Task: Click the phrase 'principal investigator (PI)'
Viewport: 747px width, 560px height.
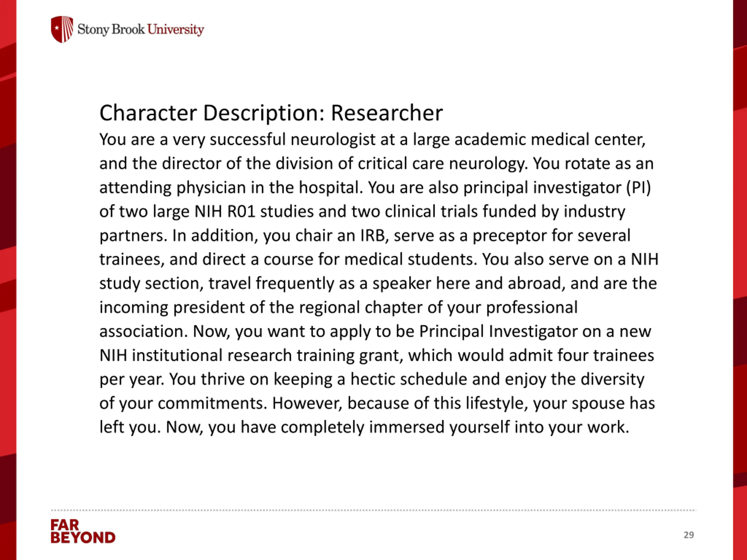Action: point(557,188)
